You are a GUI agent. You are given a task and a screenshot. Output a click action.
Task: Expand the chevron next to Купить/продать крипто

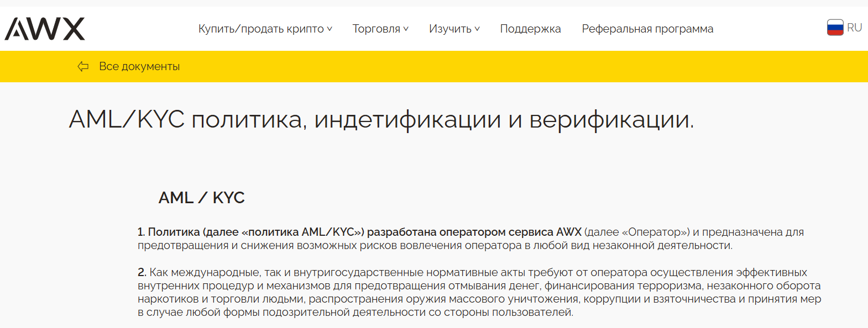330,29
